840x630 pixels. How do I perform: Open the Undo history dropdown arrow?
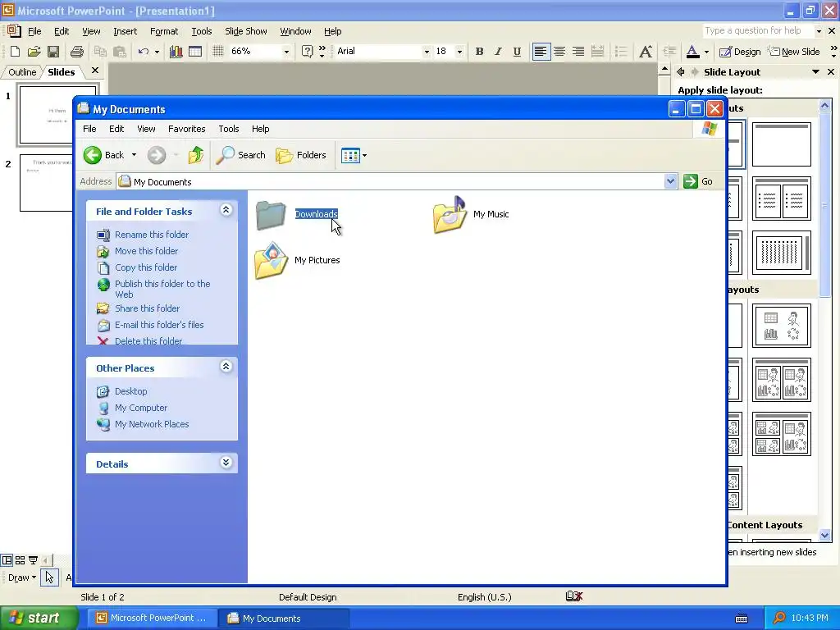pyautogui.click(x=157, y=52)
